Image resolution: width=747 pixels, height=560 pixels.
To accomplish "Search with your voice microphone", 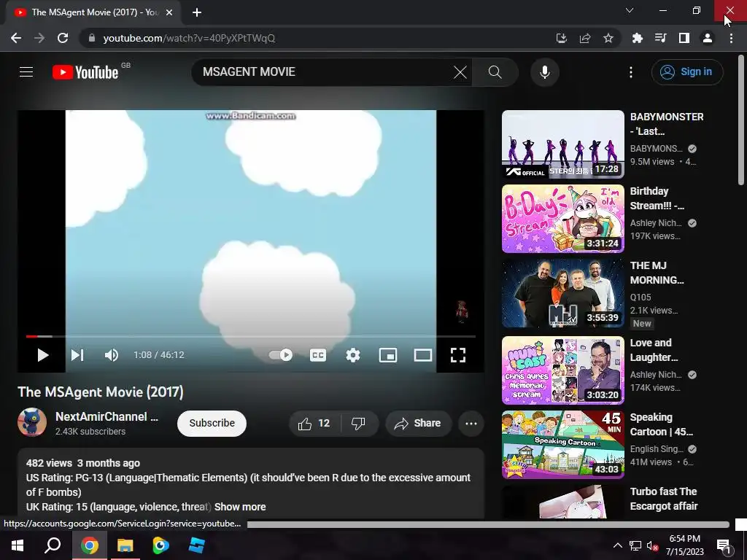I will [544, 72].
